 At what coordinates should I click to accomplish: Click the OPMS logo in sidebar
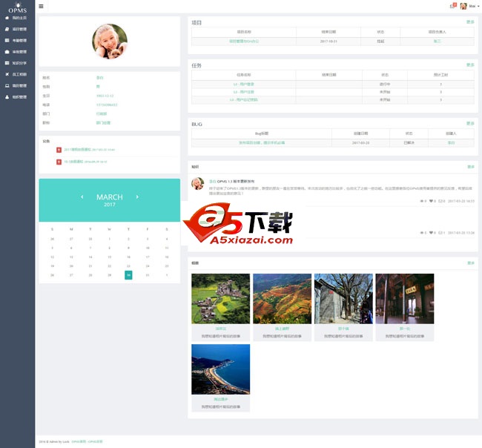pos(18,7)
